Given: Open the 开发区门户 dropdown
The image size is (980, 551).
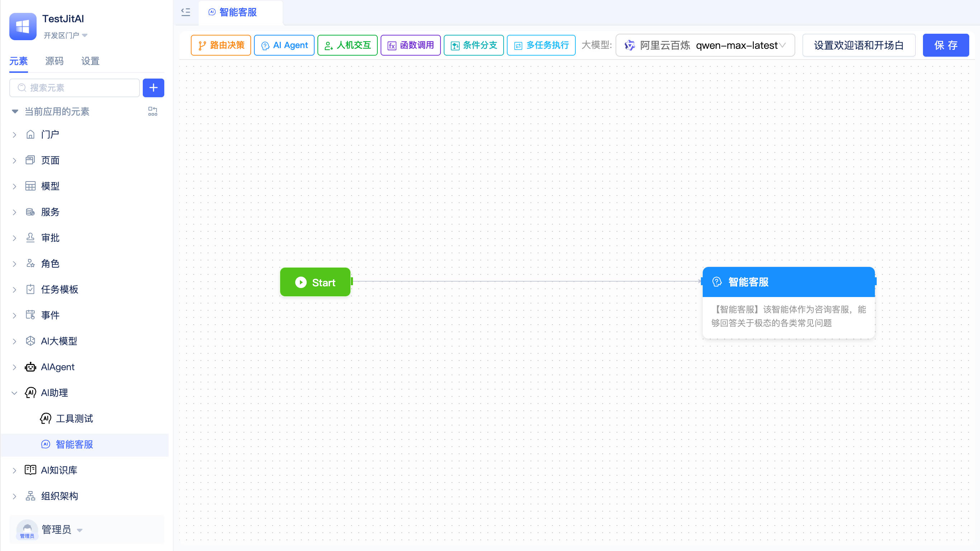Looking at the screenshot, I should click(x=65, y=36).
